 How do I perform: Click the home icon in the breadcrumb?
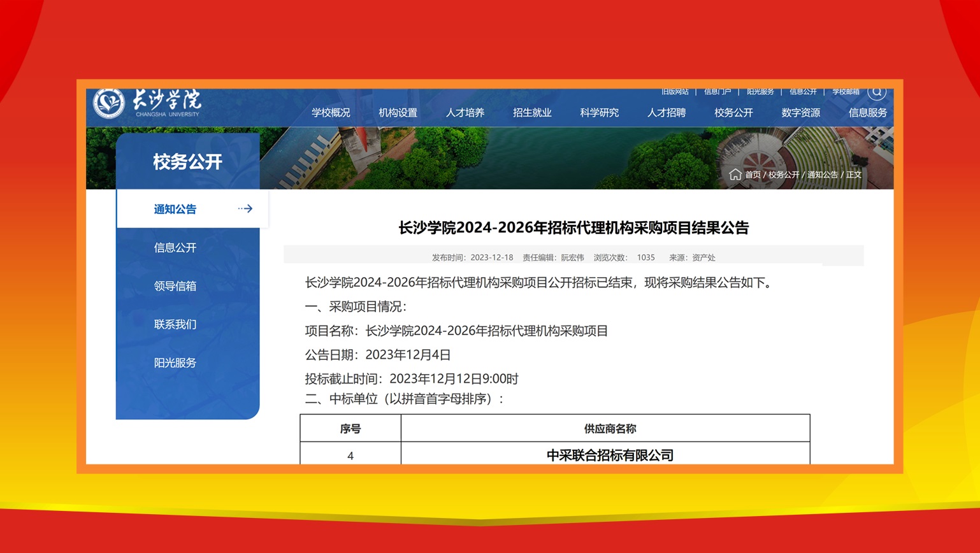click(x=735, y=174)
